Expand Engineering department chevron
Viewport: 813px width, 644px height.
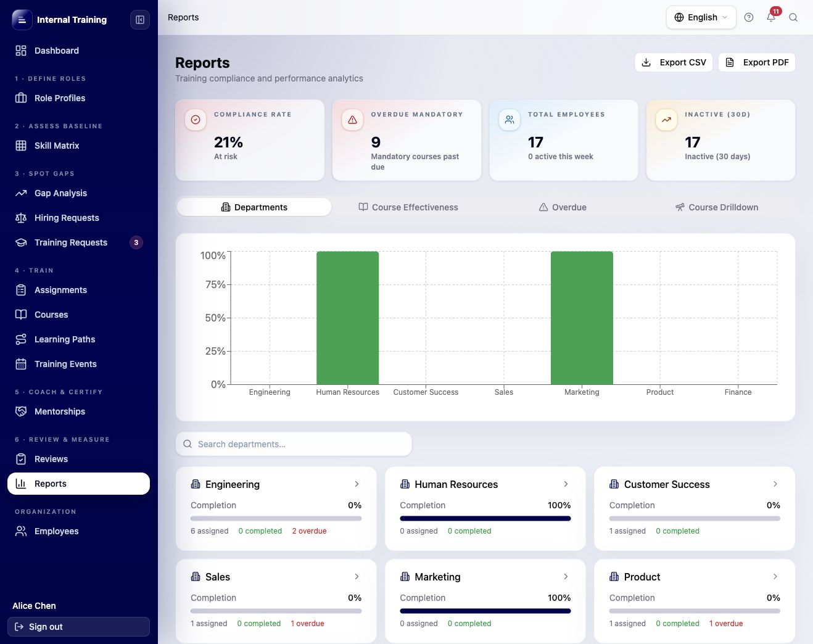[357, 484]
